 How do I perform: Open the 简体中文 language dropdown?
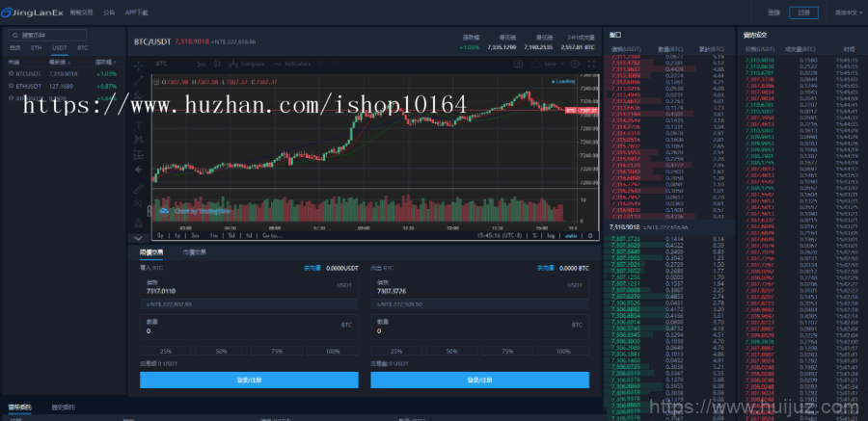(x=847, y=13)
